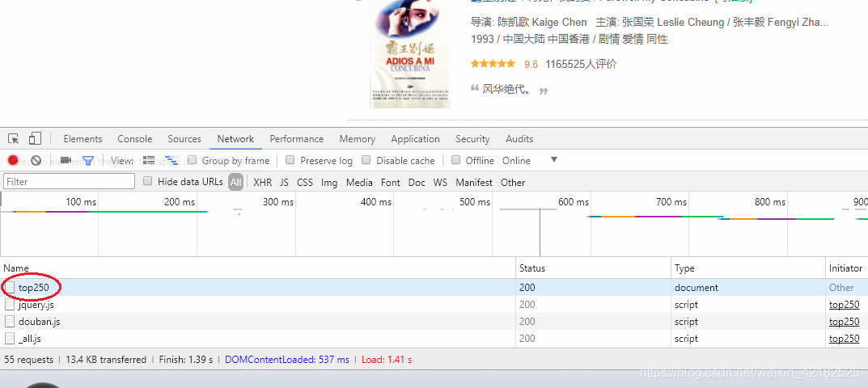Viewport: 868px width, 388px height.
Task: Enable the Group by frame checkbox
Action: point(192,160)
